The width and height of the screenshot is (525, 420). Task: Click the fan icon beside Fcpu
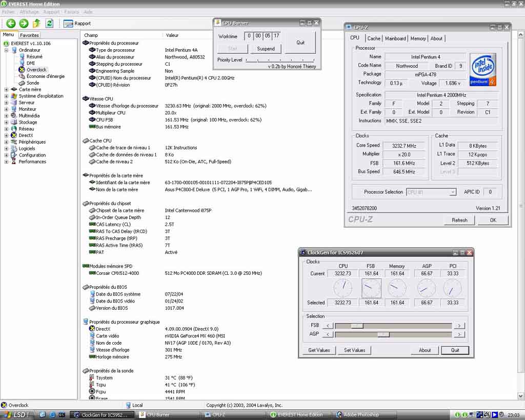(x=92, y=391)
